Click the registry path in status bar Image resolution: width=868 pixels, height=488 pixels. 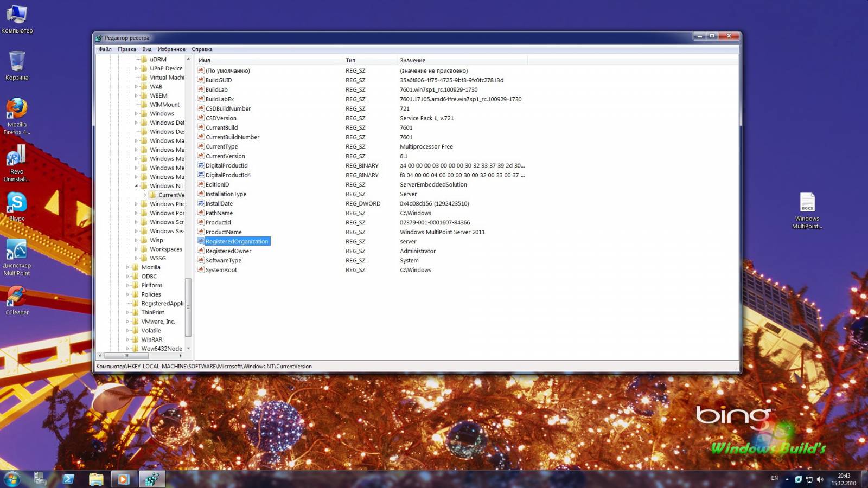(x=204, y=366)
